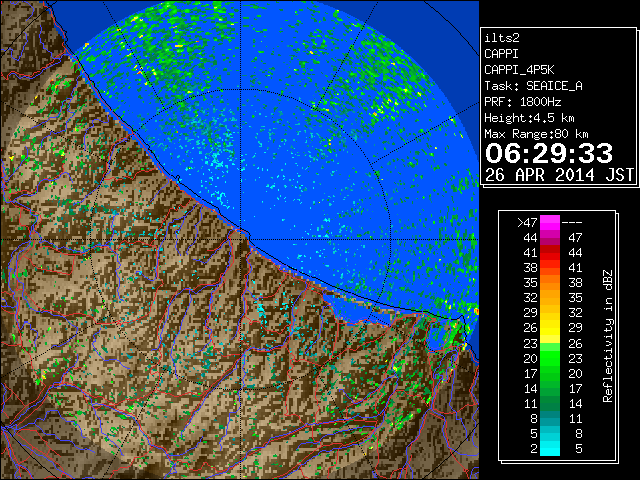The image size is (640, 480).
Task: Click the "ilts2" site name text
Action: 502,38
